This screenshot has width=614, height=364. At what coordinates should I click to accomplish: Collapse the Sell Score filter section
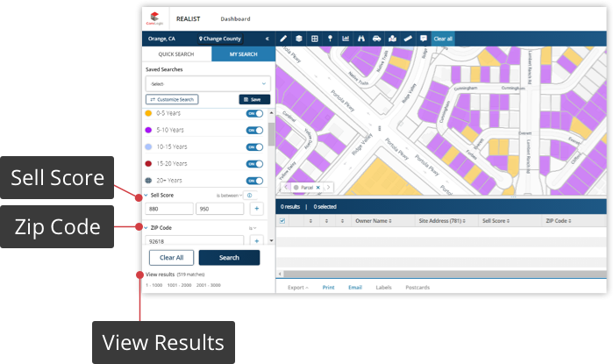click(146, 195)
